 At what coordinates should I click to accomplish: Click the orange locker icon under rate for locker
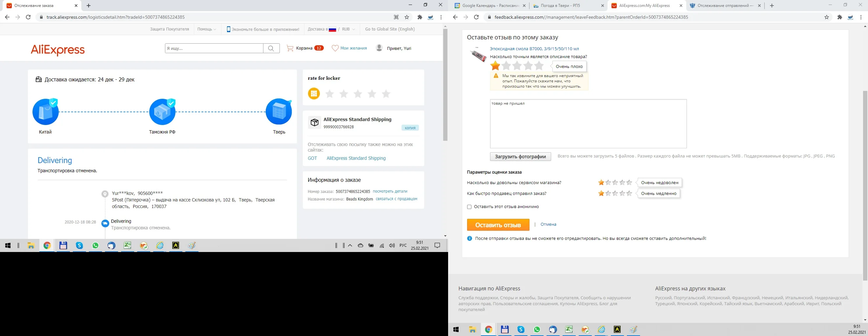coord(314,94)
